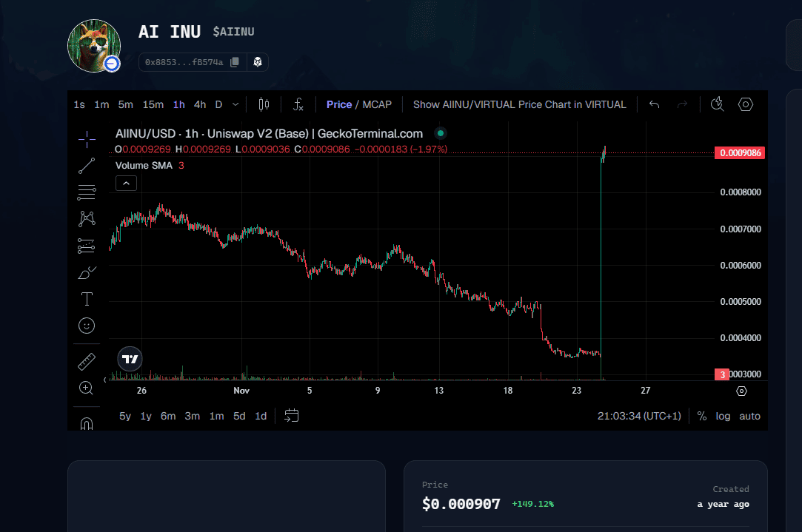Select the crosshair cursor tool
Screen dimensions: 802x532
click(x=87, y=138)
